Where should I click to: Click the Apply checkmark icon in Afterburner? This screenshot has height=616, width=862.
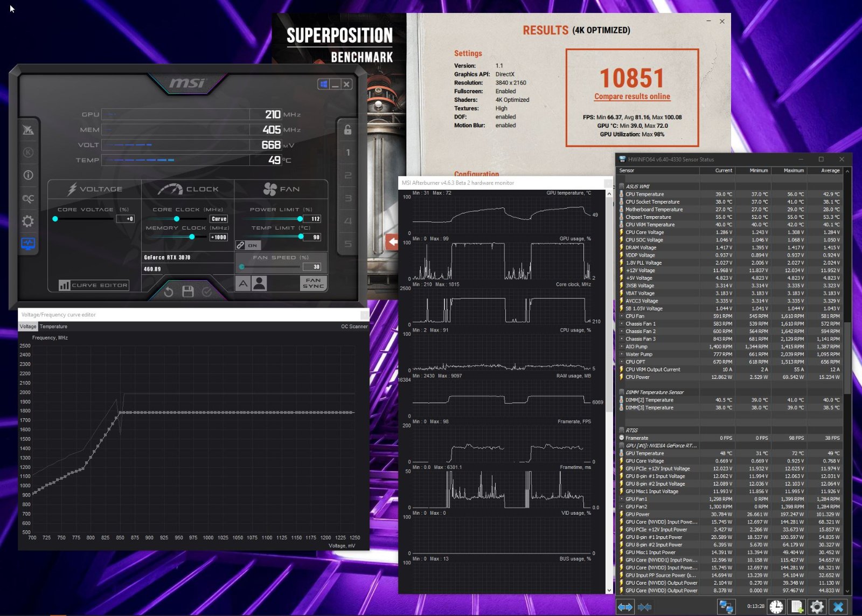pos(207,292)
